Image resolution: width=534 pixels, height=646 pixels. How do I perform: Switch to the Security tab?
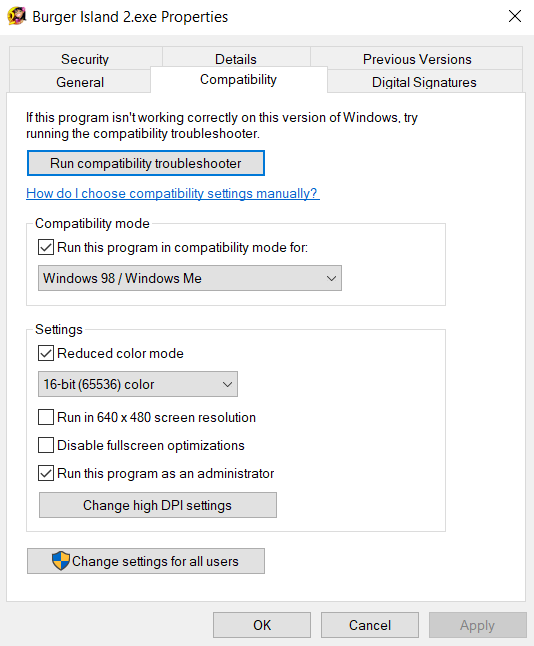pos(85,59)
